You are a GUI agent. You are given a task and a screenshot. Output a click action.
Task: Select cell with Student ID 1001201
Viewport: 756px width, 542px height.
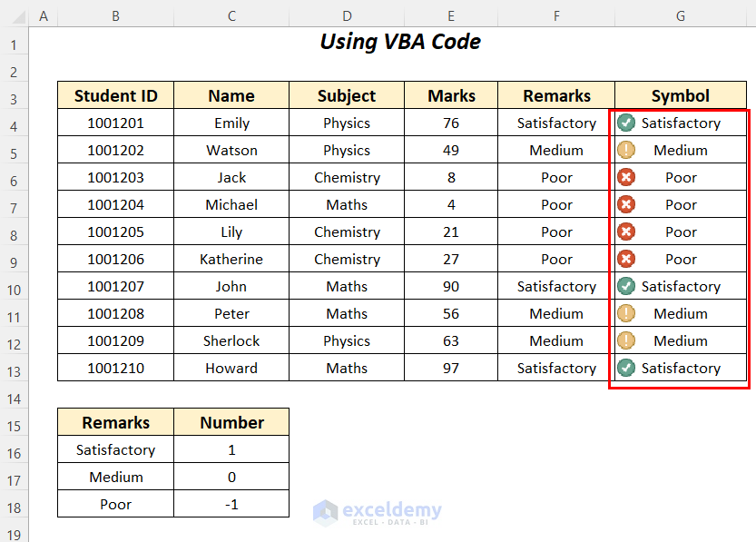[116, 123]
